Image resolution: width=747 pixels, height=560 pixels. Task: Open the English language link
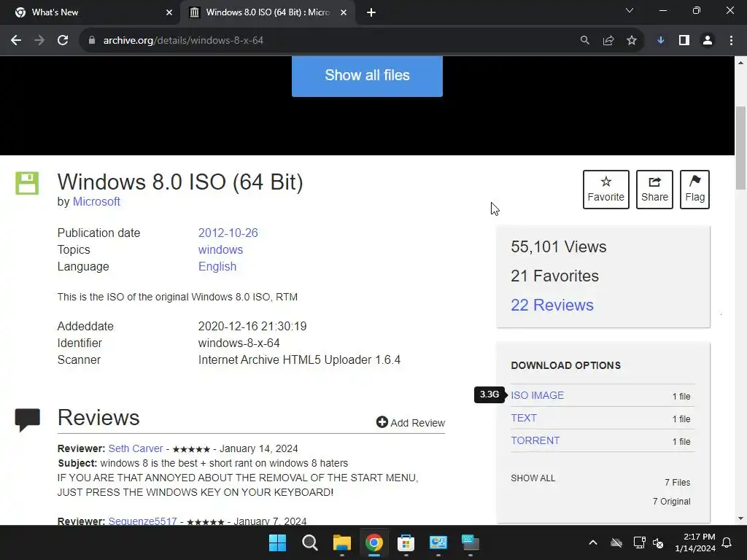[217, 266]
